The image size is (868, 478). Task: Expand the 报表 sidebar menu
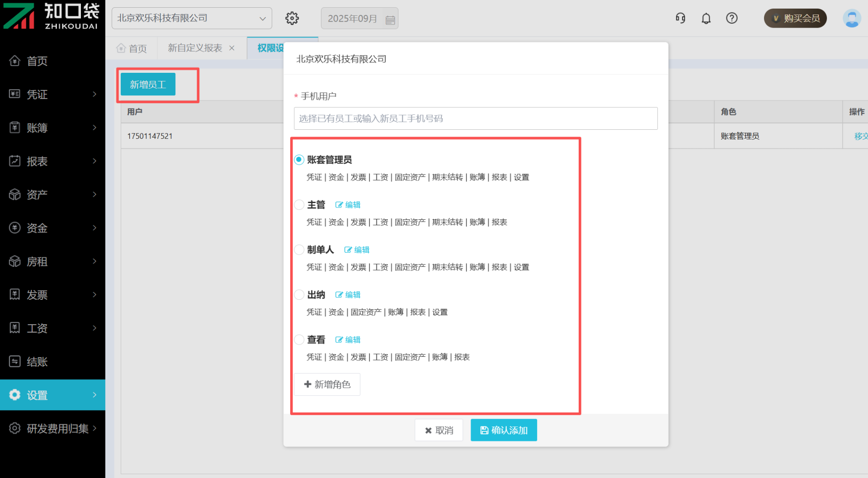click(x=52, y=161)
